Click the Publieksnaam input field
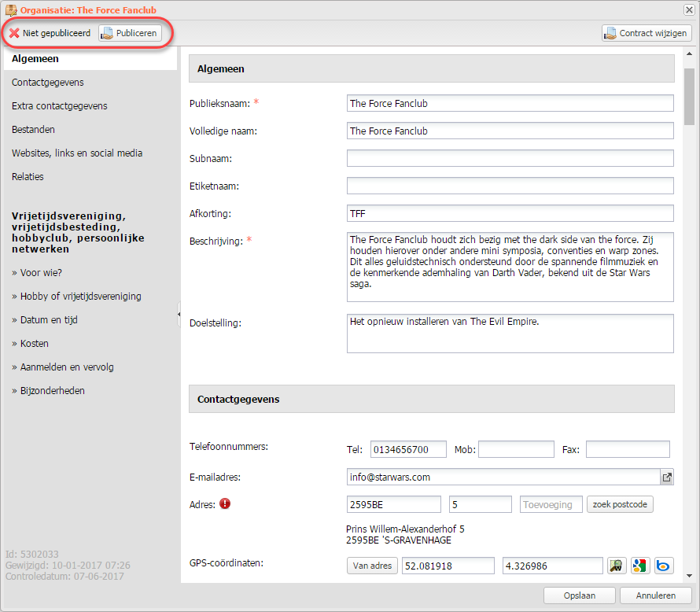700x612 pixels. coord(510,103)
